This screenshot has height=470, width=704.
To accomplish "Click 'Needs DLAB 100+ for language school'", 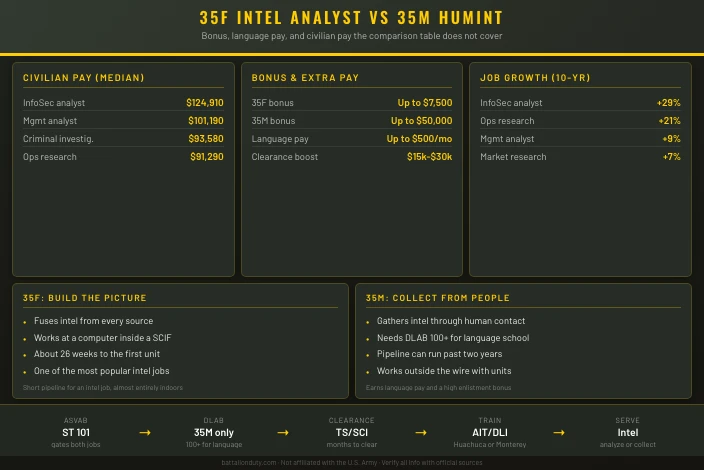I will (x=453, y=338).
